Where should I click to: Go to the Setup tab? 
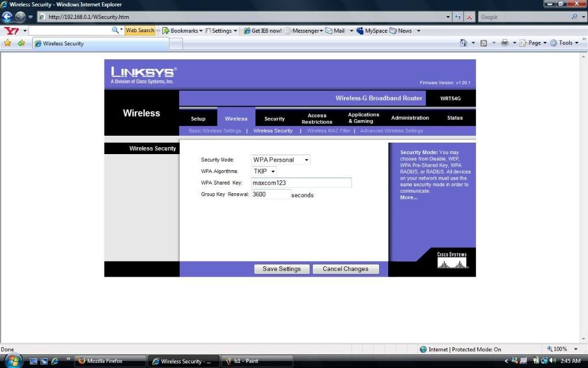click(x=198, y=118)
